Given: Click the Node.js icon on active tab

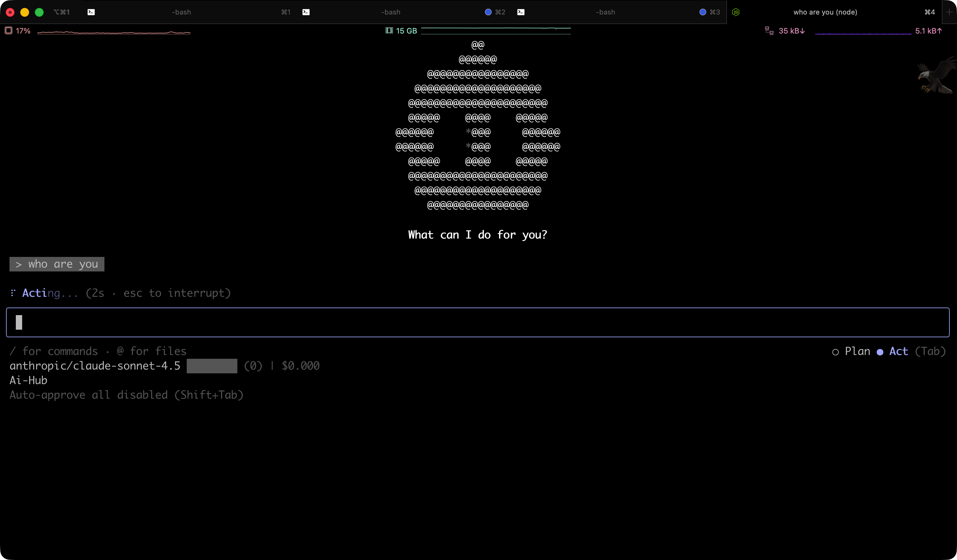Looking at the screenshot, I should [x=735, y=12].
